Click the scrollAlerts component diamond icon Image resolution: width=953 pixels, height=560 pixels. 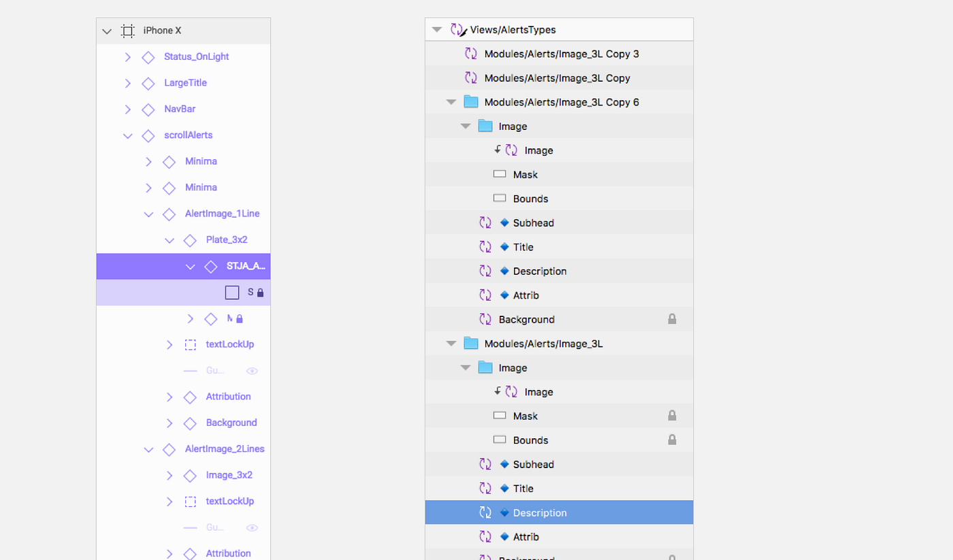(x=148, y=135)
